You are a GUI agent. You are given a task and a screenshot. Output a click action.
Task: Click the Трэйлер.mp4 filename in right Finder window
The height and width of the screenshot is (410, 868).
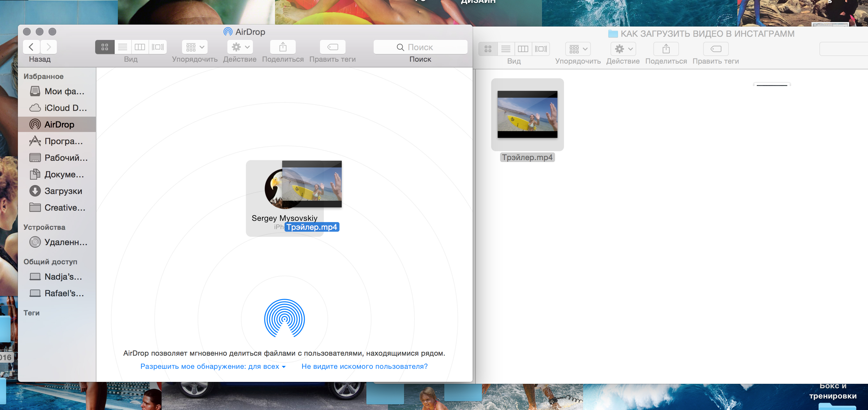pos(527,158)
